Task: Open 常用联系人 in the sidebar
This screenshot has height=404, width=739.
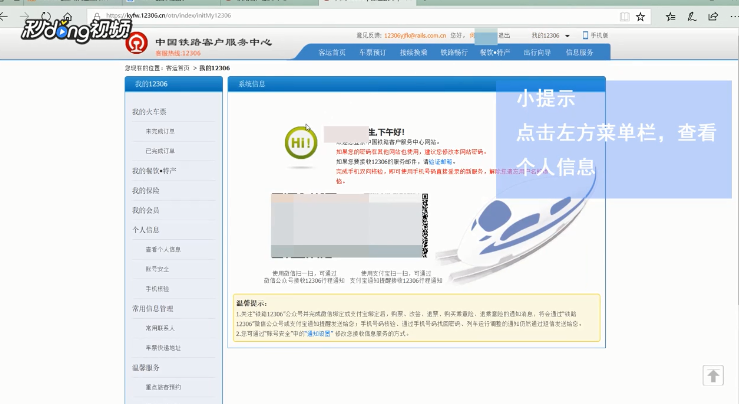Action: [x=160, y=328]
